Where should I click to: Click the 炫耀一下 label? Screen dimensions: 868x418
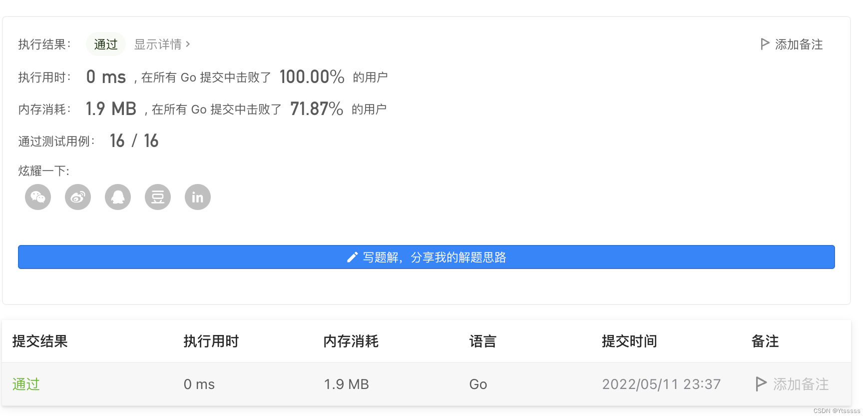click(x=44, y=170)
